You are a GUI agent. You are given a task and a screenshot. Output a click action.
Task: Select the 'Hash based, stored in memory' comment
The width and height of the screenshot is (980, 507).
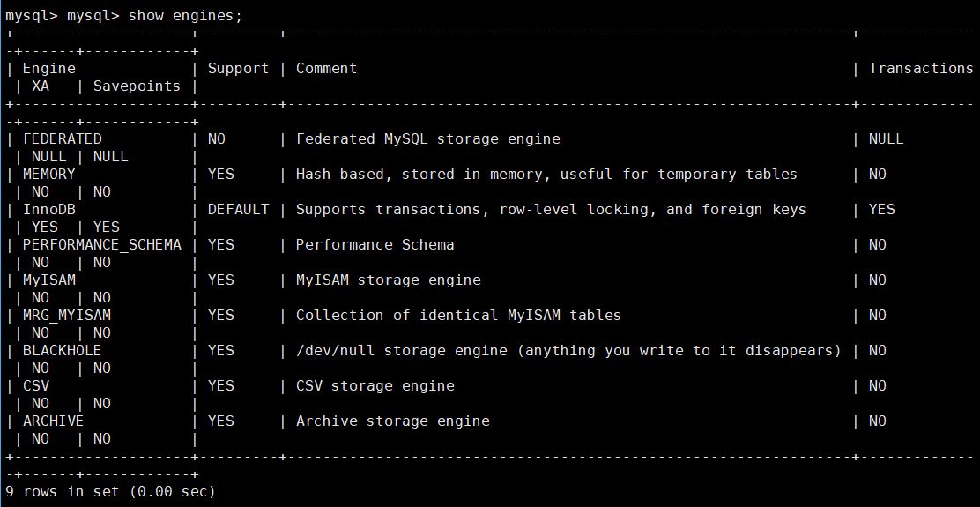[419, 174]
